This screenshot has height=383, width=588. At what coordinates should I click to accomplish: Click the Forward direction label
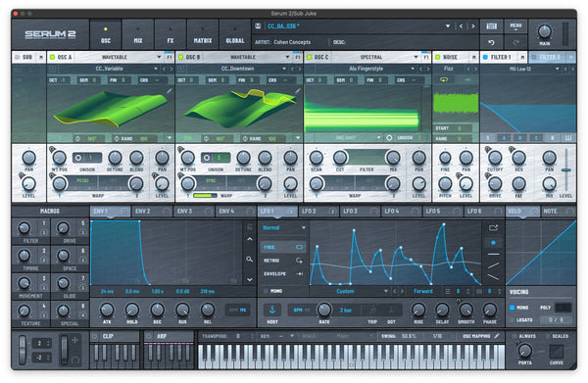pyautogui.click(x=423, y=291)
